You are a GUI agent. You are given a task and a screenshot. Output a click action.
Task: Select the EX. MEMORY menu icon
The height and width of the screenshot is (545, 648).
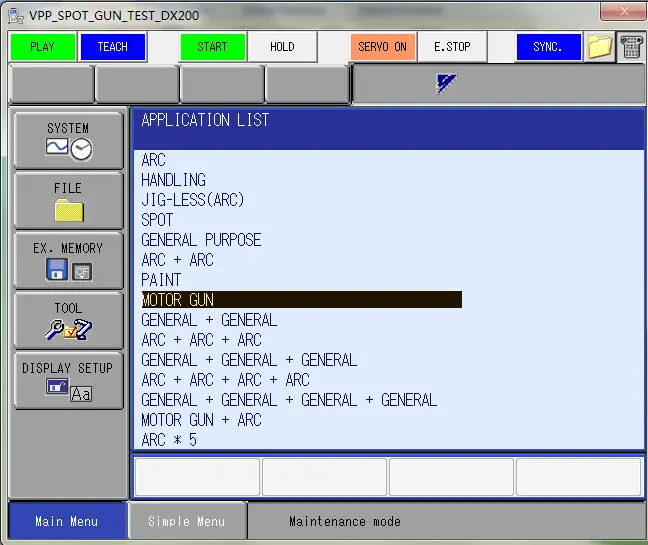pos(68,261)
